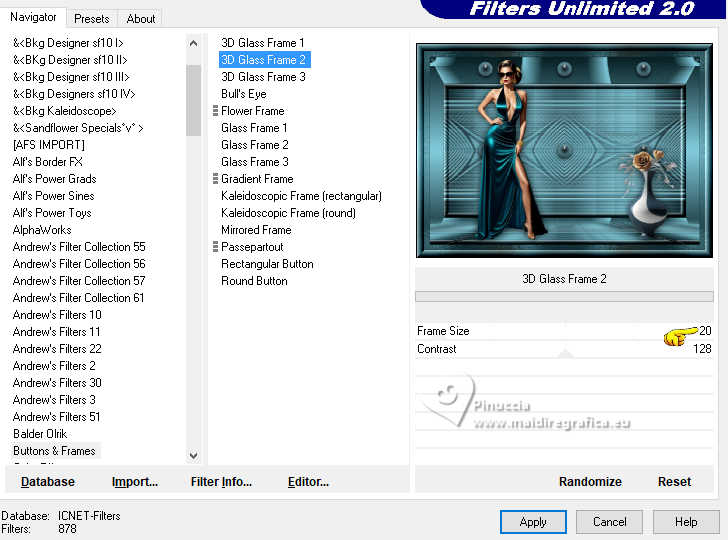
Task: Select Andrew's Filters 2 category
Action: [x=54, y=366]
